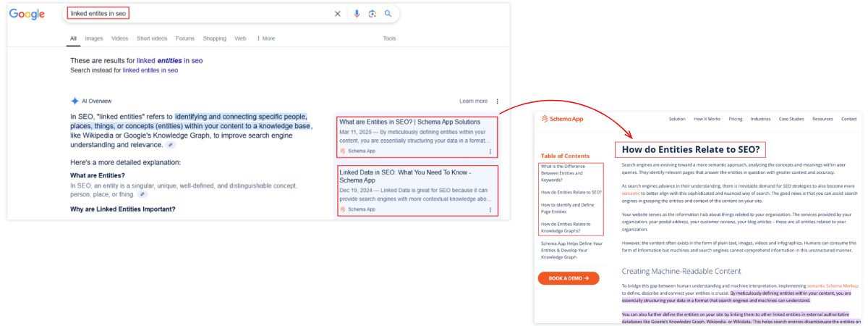The image size is (868, 326).
Task: Switch to Videos tab
Action: pos(120,38)
